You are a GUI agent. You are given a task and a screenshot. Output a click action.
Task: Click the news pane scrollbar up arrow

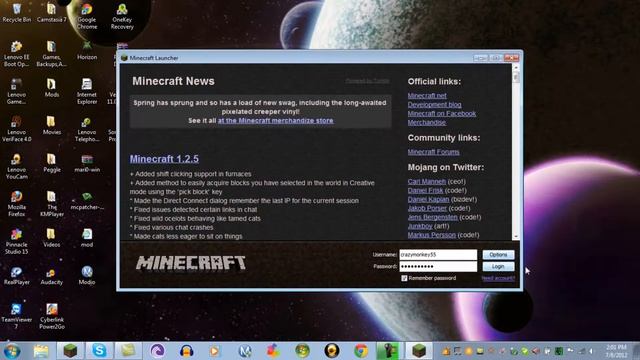[x=516, y=67]
